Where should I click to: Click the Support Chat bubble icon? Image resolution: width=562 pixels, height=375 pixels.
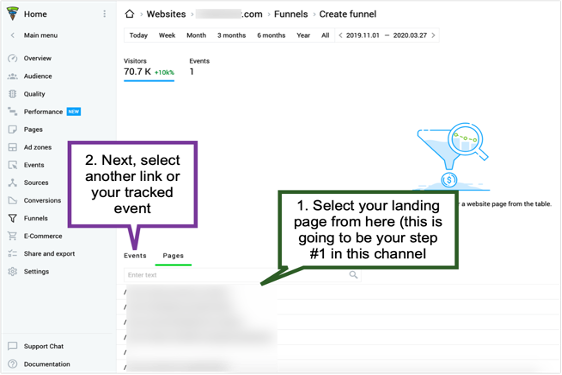coord(13,346)
